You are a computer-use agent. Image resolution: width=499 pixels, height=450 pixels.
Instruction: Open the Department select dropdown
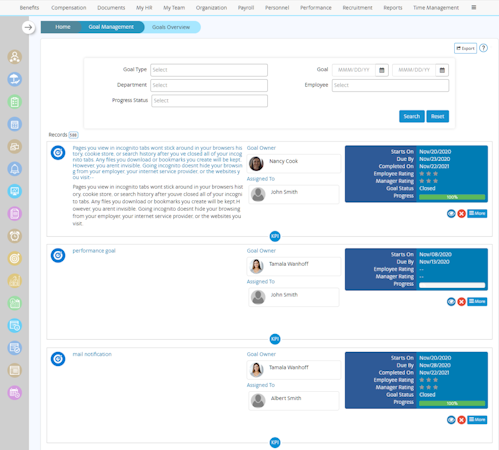click(x=209, y=85)
